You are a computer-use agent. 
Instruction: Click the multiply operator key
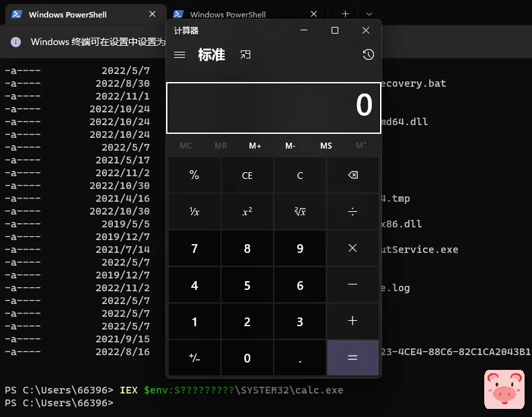353,248
